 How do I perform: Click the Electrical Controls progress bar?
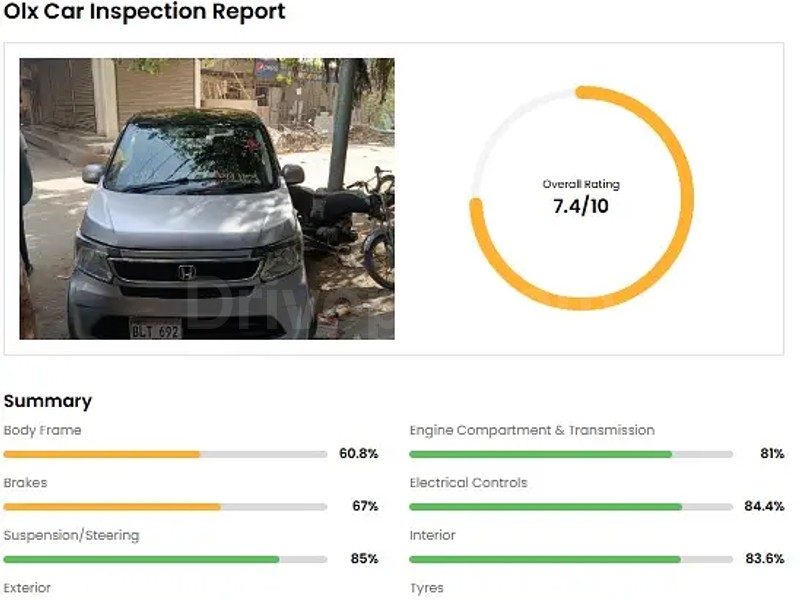(571, 507)
